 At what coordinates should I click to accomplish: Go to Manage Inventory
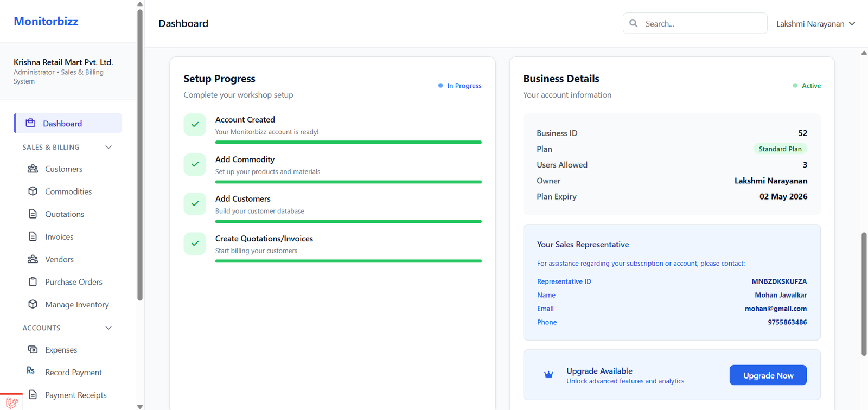(76, 305)
